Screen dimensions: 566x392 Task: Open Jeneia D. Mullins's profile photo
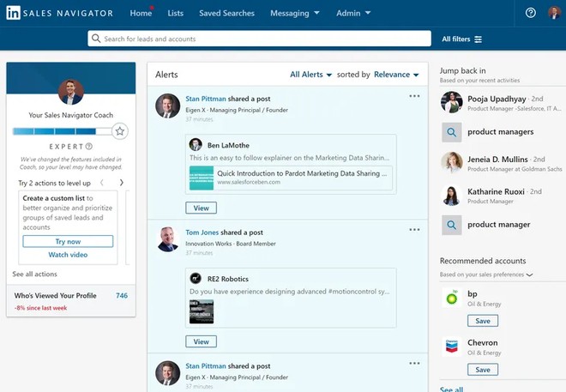pos(452,162)
